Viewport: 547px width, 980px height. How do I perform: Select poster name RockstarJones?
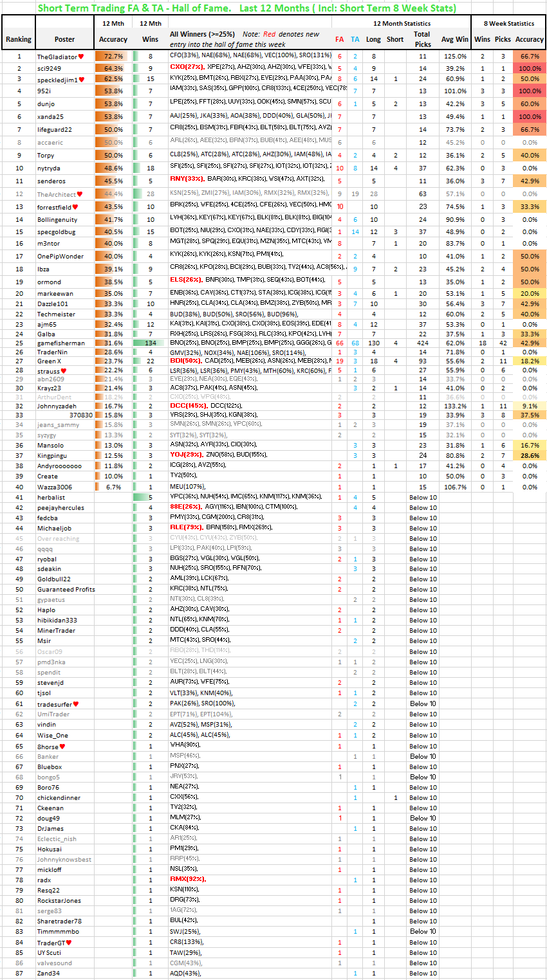[59, 900]
